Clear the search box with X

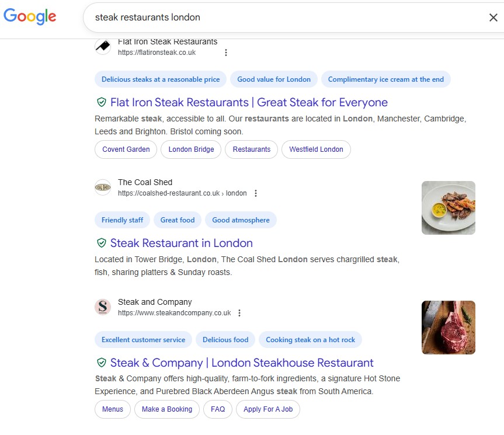[x=493, y=18]
